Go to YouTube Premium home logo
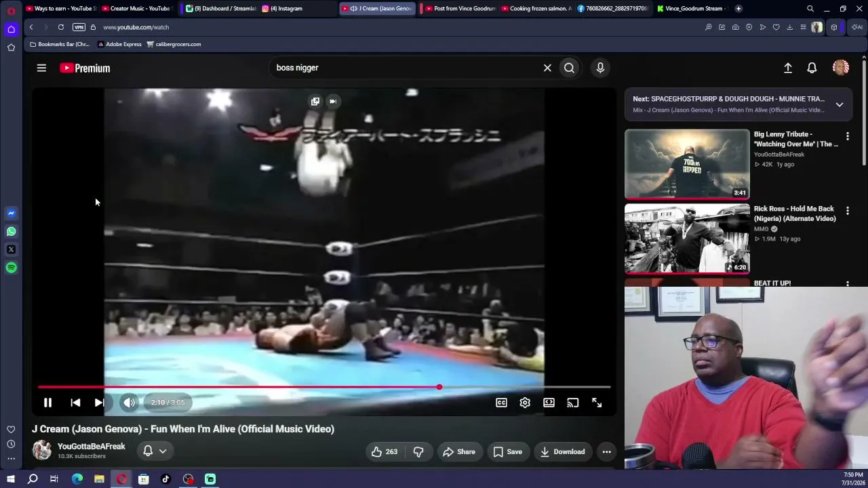 pos(85,68)
